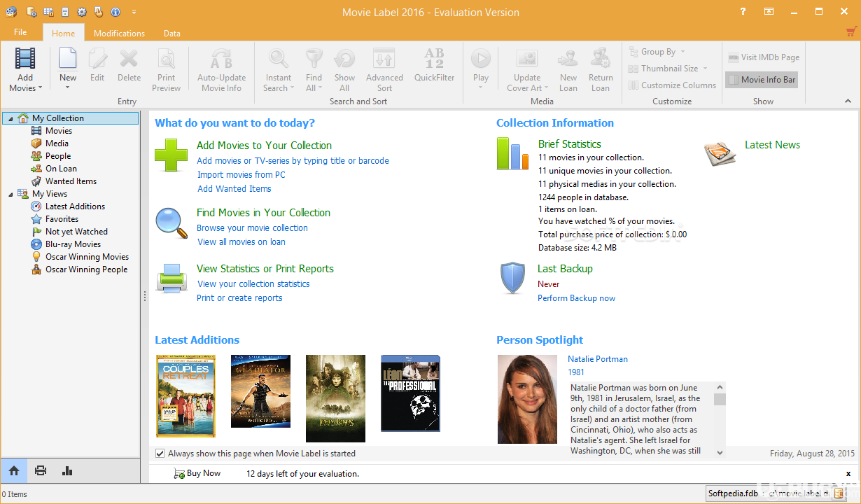Click the help info icon in title bar
The height and width of the screenshot is (504, 861).
[115, 12]
